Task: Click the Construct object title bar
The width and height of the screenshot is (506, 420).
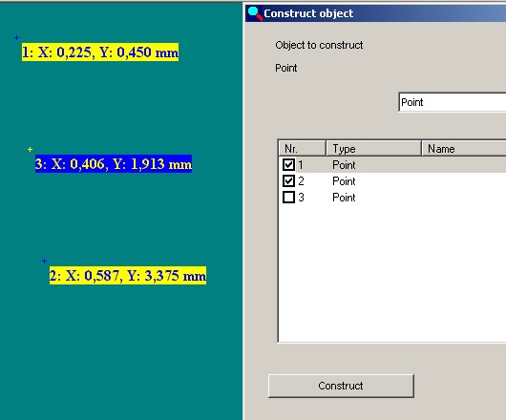Action: pos(375,13)
